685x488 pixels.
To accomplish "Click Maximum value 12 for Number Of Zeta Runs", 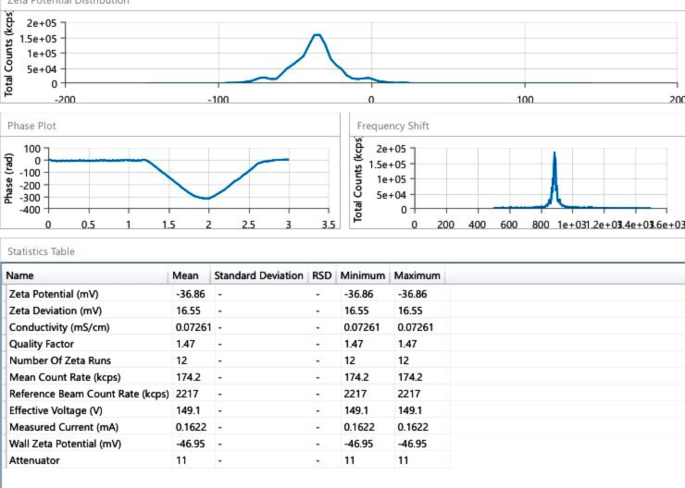I will [x=403, y=360].
